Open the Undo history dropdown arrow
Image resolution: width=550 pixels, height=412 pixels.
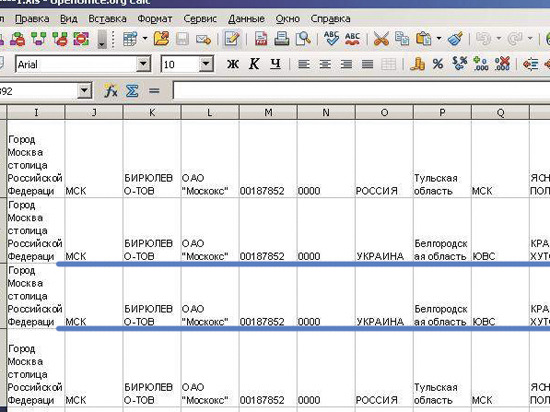tap(498, 39)
